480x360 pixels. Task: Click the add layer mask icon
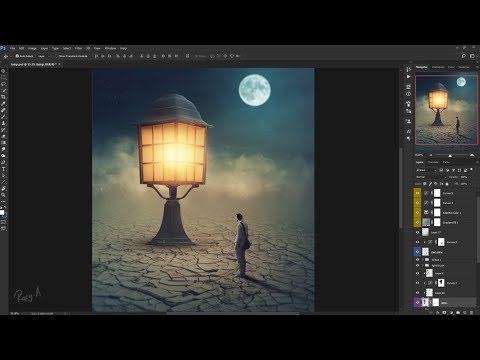[444, 313]
